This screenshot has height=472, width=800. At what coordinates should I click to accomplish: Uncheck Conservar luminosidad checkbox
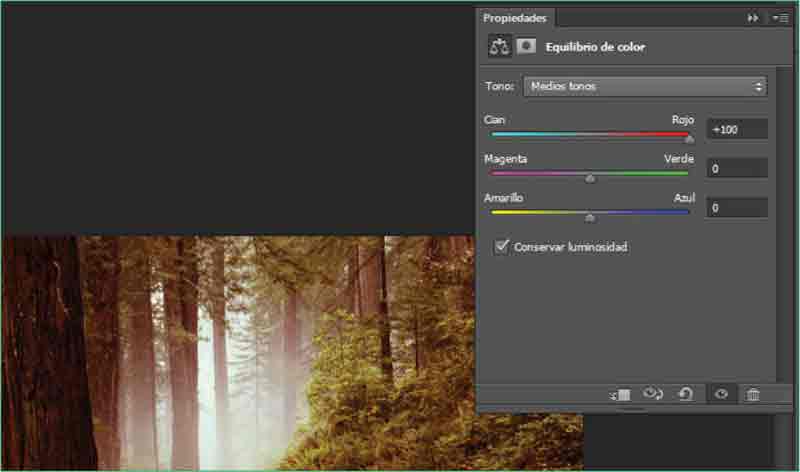pyautogui.click(x=502, y=246)
